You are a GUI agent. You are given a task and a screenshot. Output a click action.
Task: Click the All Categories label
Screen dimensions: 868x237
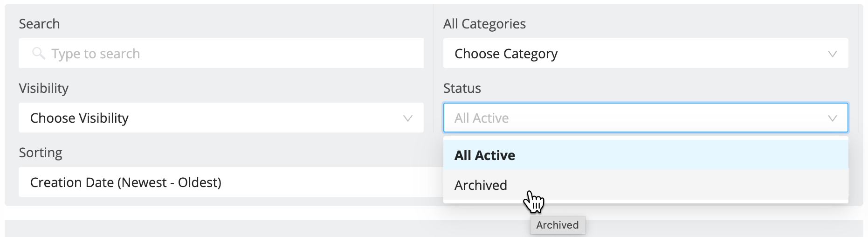pos(484,24)
